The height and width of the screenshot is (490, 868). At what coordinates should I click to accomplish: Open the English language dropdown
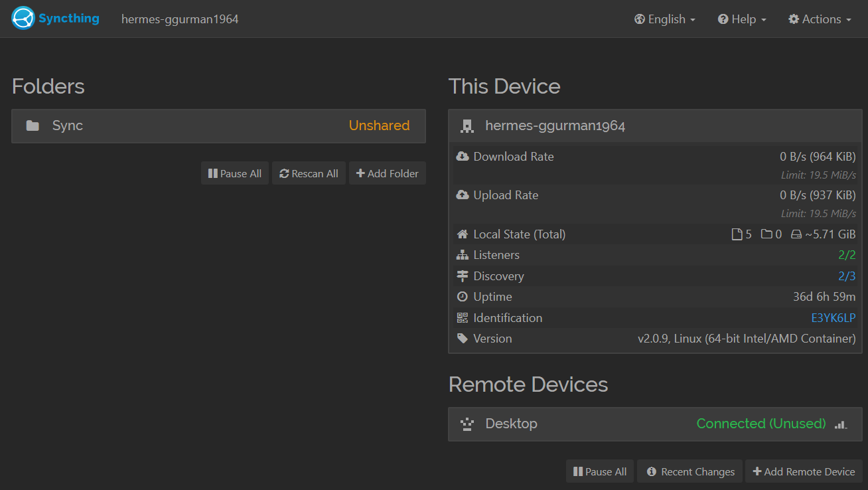[x=665, y=19]
